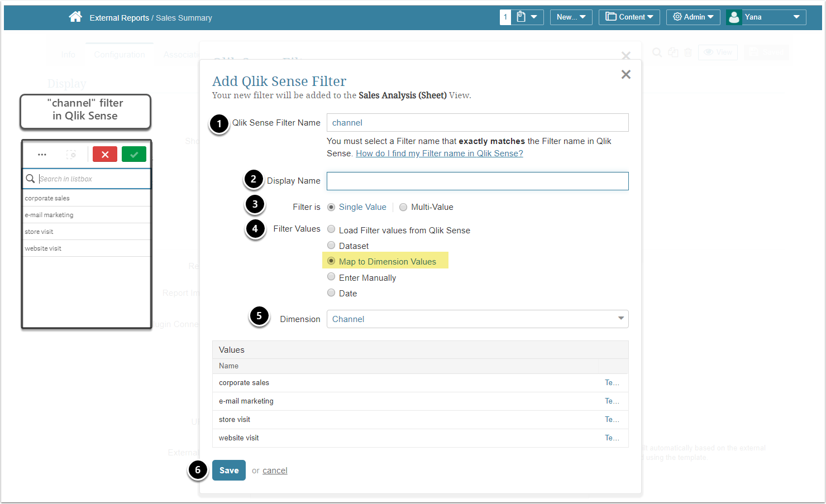The image size is (826, 504).
Task: Select the Multi-Value radio button
Action: [403, 207]
